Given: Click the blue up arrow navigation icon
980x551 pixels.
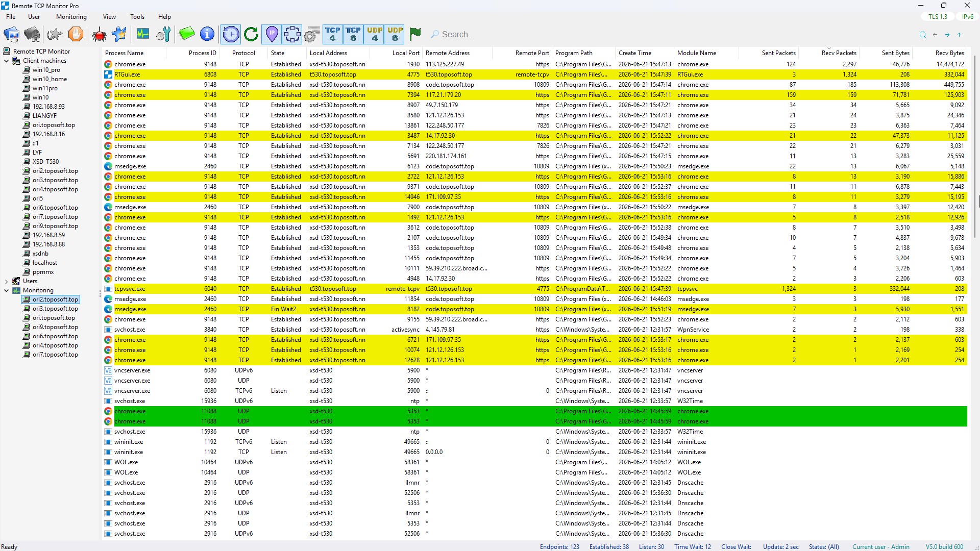Looking at the screenshot, I should pyautogui.click(x=960, y=35).
